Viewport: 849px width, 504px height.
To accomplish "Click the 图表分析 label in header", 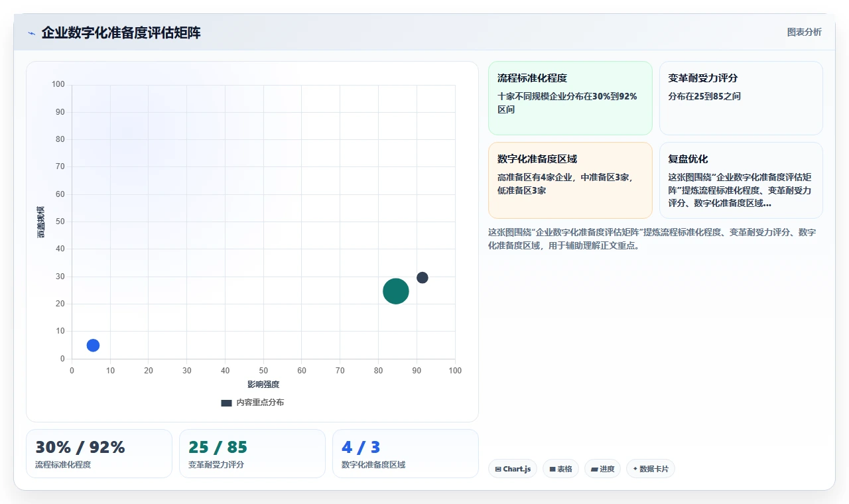I will click(804, 32).
